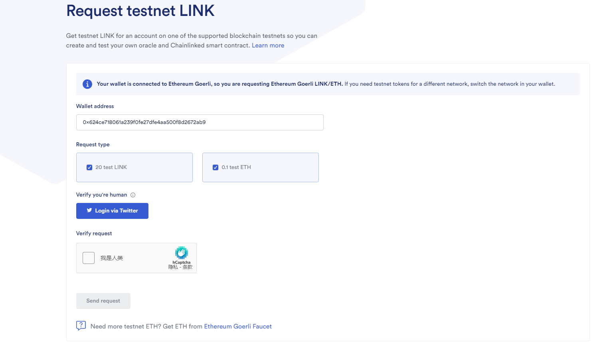Click the hCaptcha hand logo

click(x=182, y=253)
